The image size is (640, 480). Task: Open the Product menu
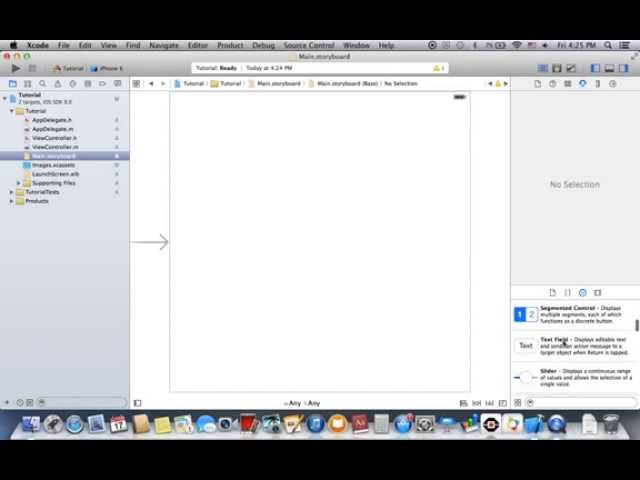[230, 45]
